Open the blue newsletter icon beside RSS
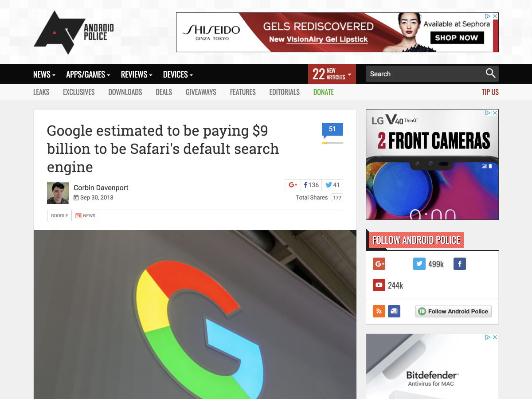532x399 pixels. click(x=394, y=311)
